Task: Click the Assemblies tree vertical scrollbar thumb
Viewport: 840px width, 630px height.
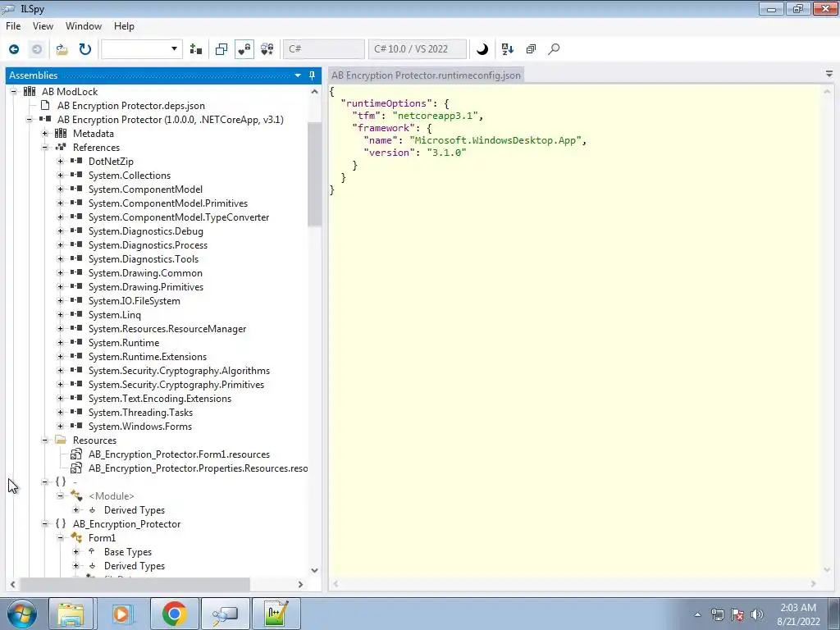Action: [x=314, y=174]
